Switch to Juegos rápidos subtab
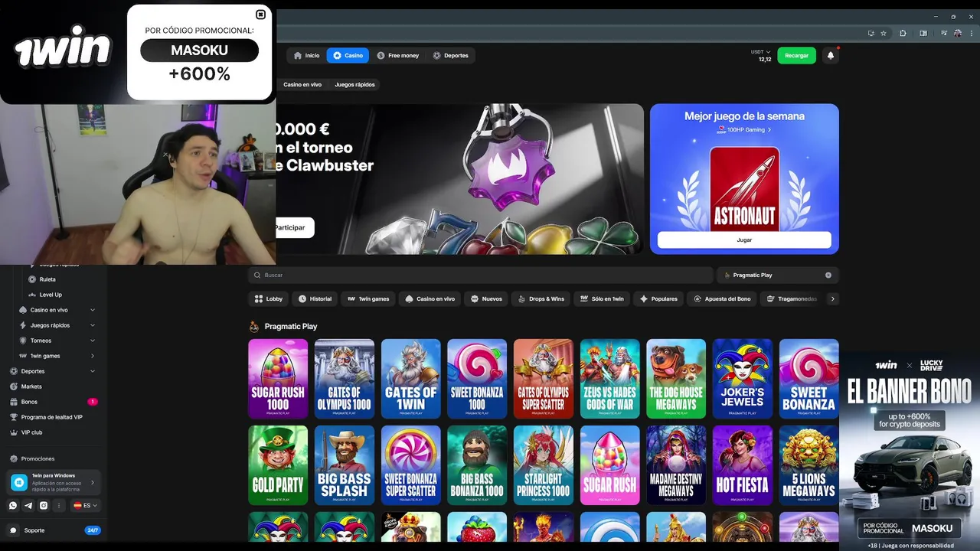This screenshot has height=551, width=980. click(354, 84)
